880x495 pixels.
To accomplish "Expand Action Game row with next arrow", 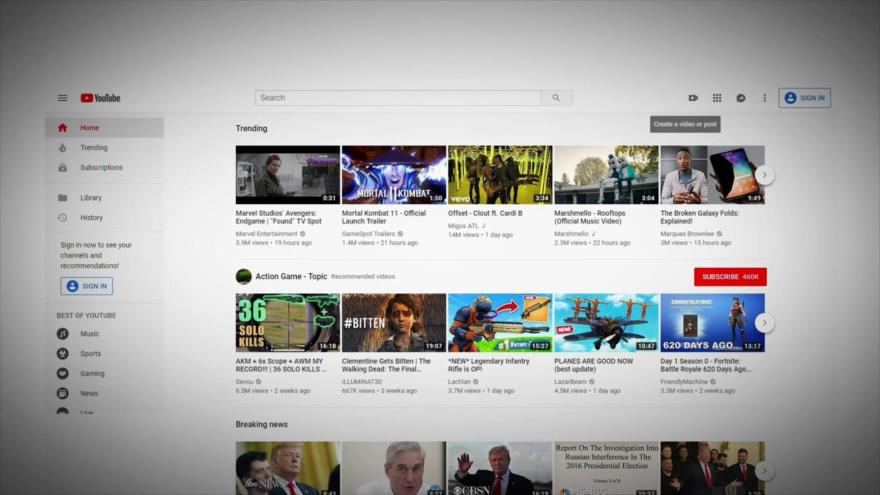I will coord(764,323).
